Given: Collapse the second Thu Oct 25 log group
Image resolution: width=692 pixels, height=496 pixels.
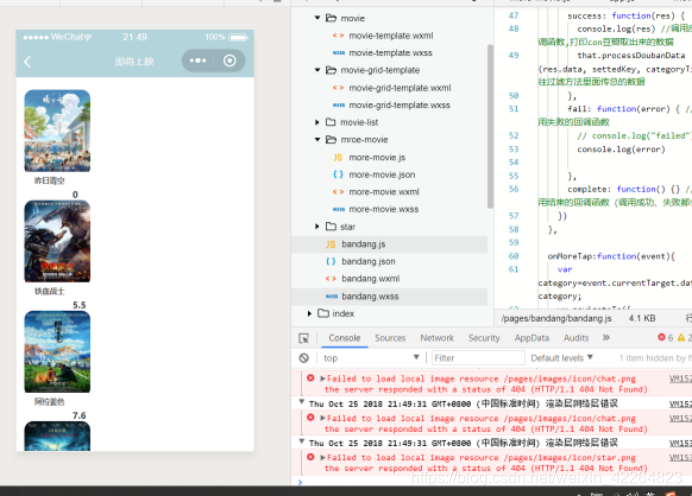Looking at the screenshot, I should coord(302,442).
